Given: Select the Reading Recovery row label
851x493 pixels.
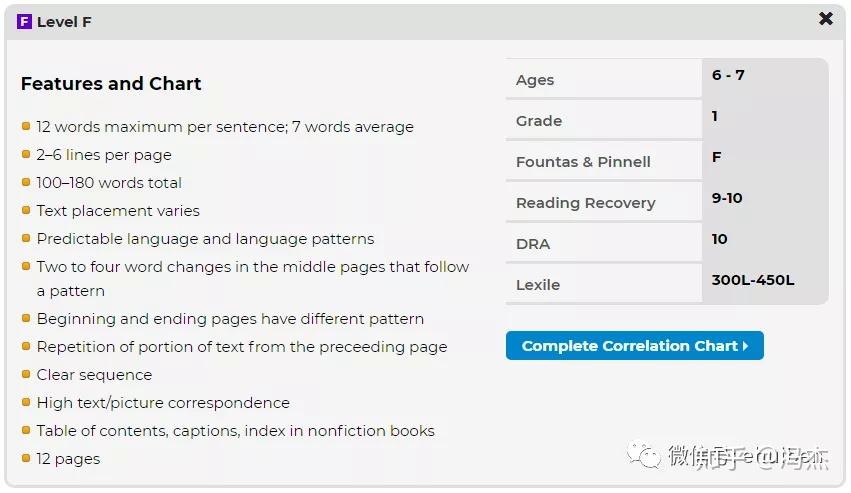Looking at the screenshot, I should 585,203.
